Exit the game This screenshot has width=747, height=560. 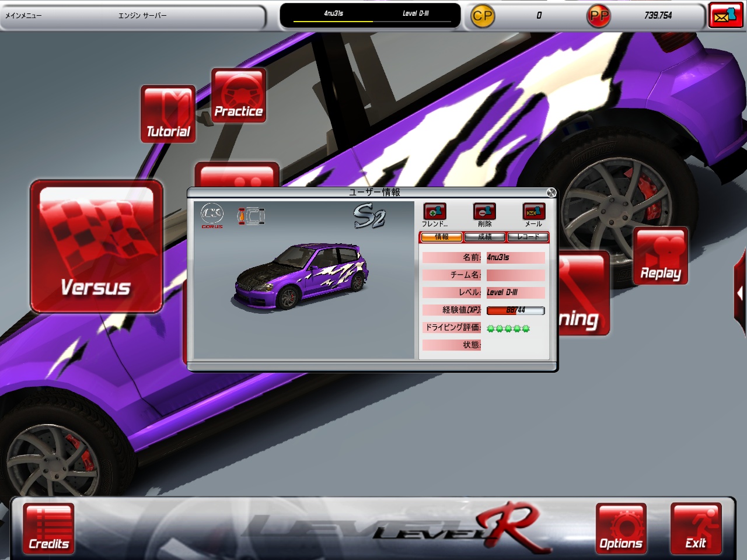(696, 528)
